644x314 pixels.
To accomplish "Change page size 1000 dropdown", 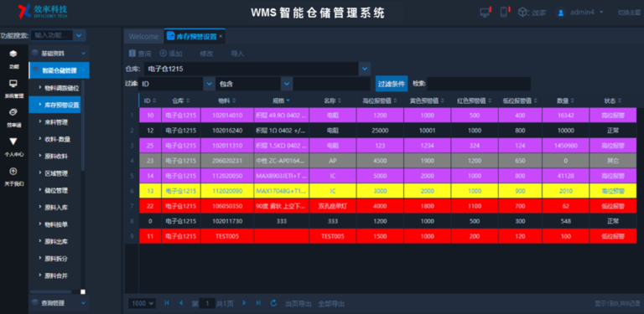I will pos(142,303).
